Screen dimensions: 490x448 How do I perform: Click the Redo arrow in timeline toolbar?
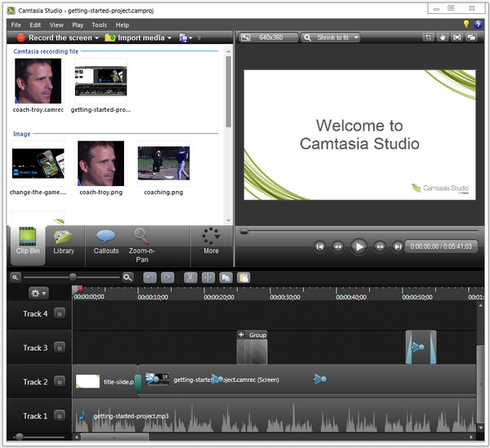(167, 277)
